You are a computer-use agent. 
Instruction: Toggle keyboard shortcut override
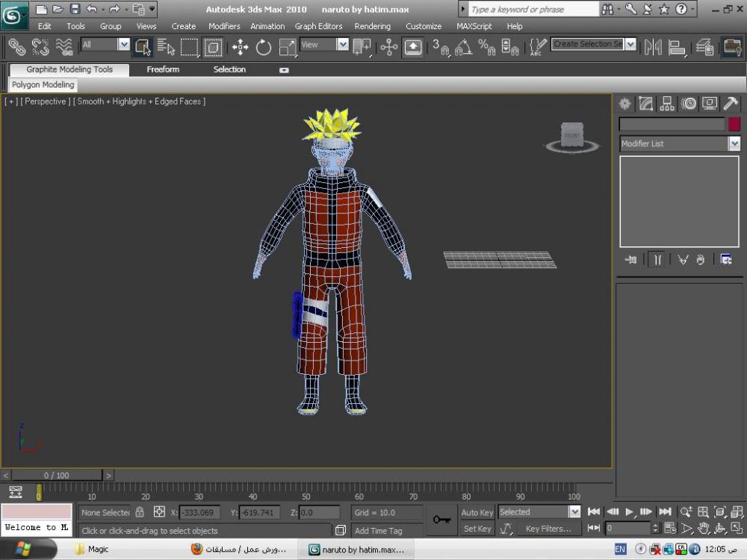412,46
